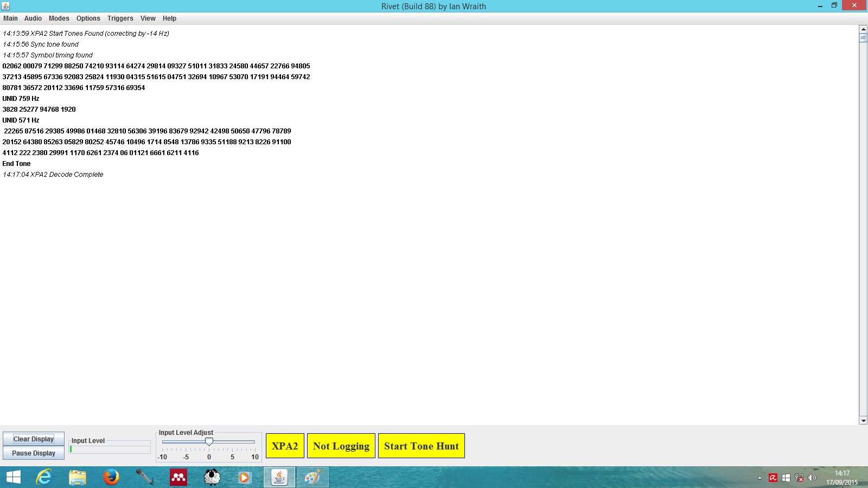The image size is (868, 488).
Task: Open the volume speaker tray icon
Action: click(812, 478)
